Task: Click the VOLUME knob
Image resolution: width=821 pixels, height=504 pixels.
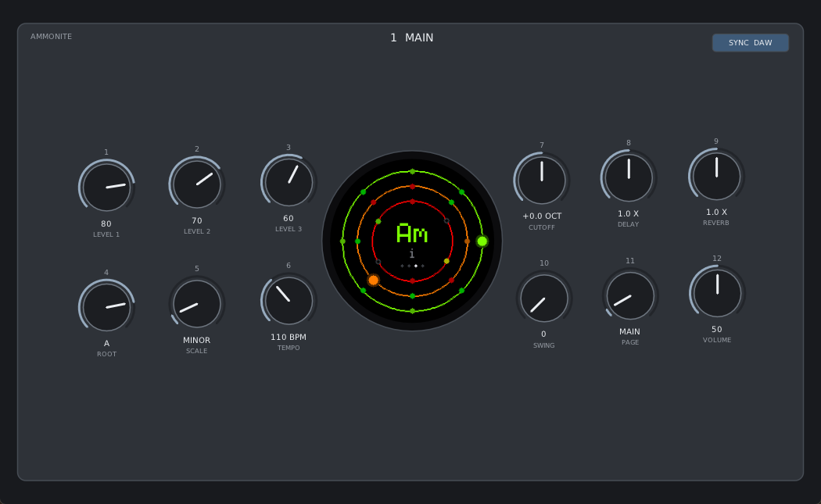Action: 717,293
